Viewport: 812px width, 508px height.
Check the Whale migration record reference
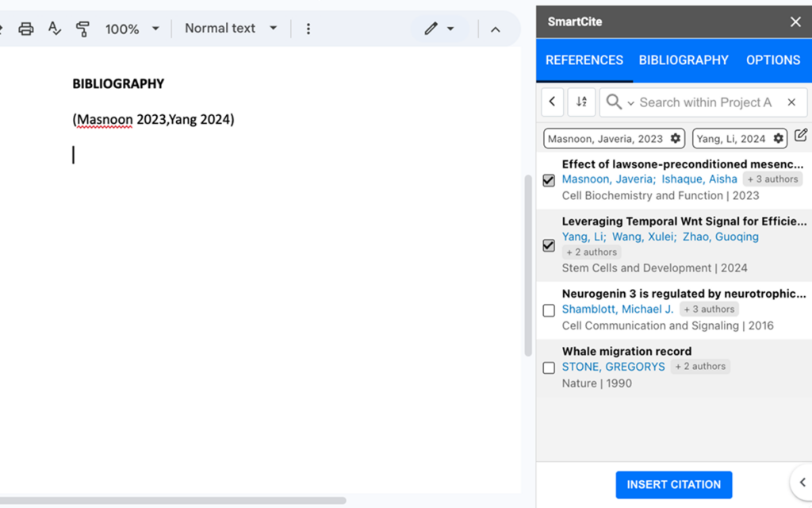[548, 368]
